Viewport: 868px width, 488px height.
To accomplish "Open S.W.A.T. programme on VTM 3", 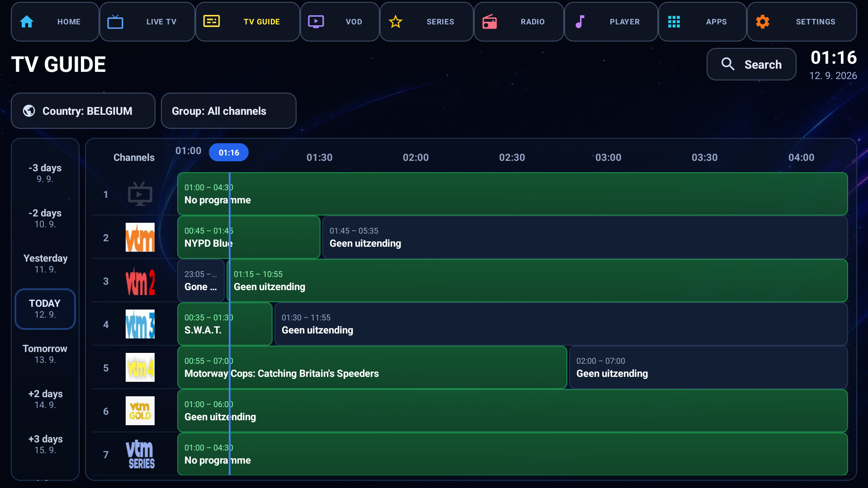I will [225, 324].
